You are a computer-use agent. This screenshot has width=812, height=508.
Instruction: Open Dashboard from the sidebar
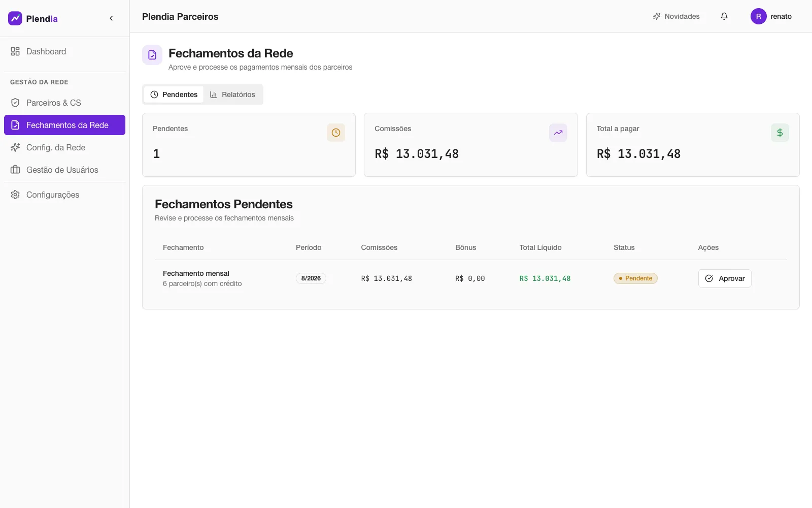(x=64, y=51)
